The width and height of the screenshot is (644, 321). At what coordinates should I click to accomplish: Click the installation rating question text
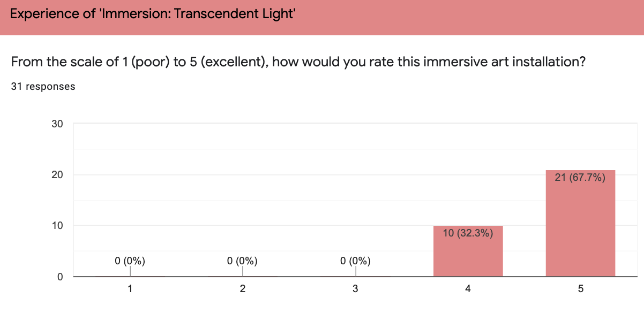coord(297,63)
